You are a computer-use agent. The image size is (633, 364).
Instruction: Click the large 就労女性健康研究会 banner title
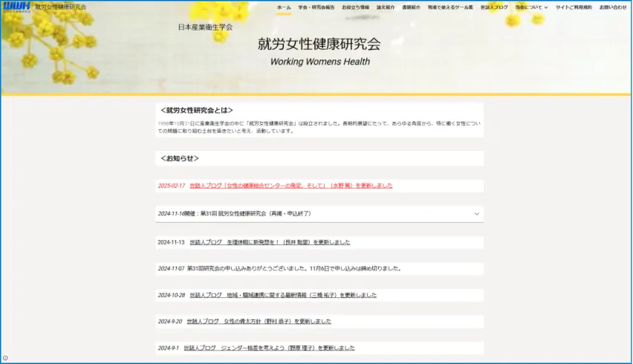point(319,44)
